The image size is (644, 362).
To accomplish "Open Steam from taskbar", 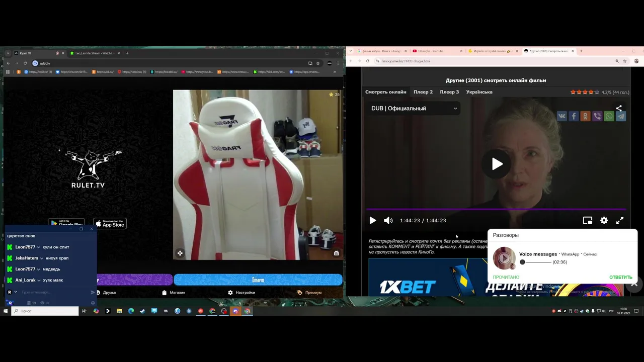I will pos(142,311).
